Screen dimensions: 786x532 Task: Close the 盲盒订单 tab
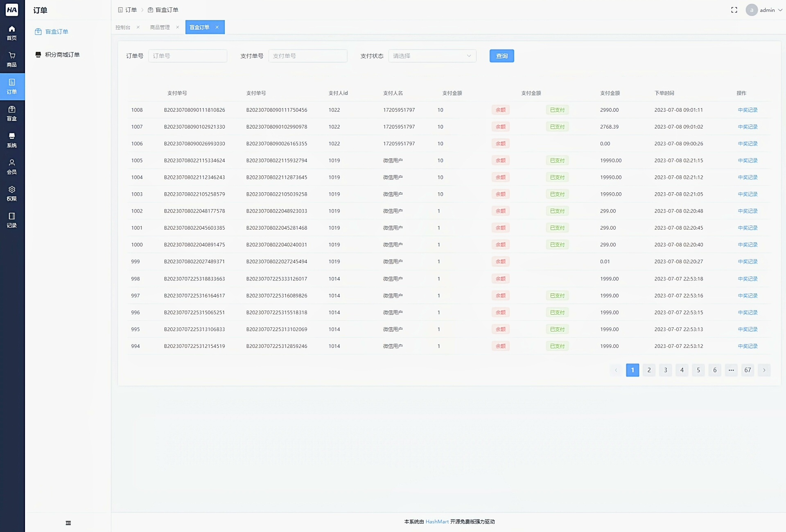click(x=217, y=27)
